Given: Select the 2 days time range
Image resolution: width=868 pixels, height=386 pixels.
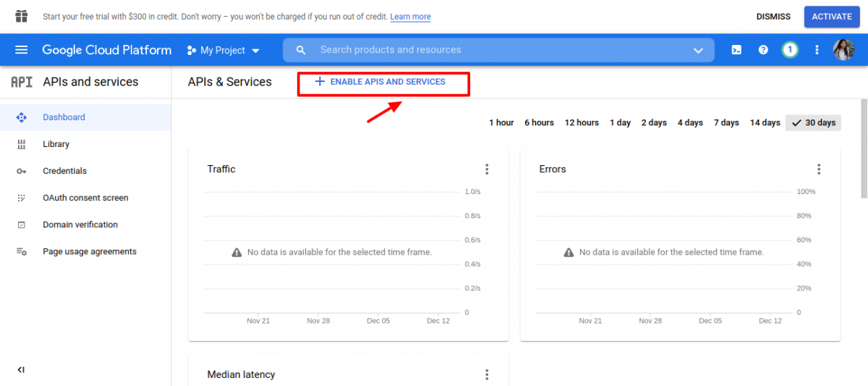Looking at the screenshot, I should [x=654, y=122].
